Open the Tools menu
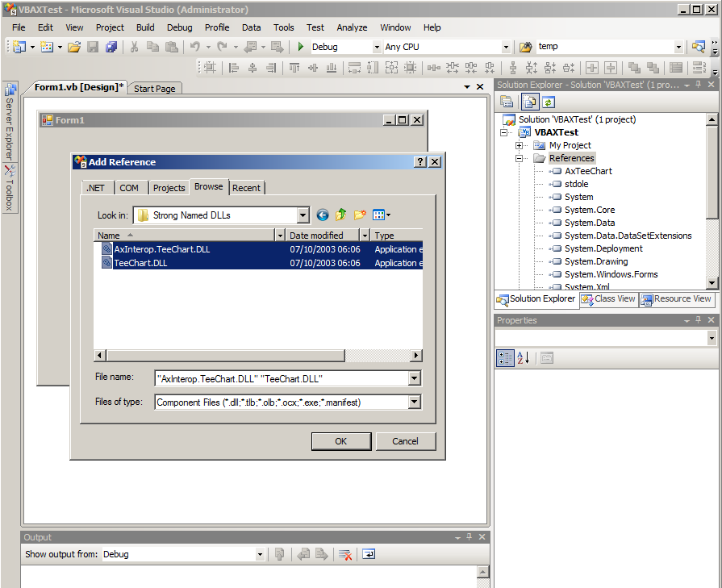Image resolution: width=722 pixels, height=588 pixels. (x=284, y=27)
